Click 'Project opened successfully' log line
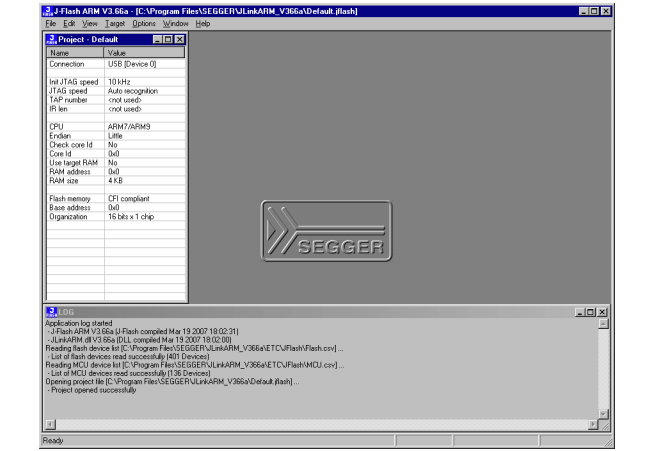The height and width of the screenshot is (451, 660). (x=93, y=390)
